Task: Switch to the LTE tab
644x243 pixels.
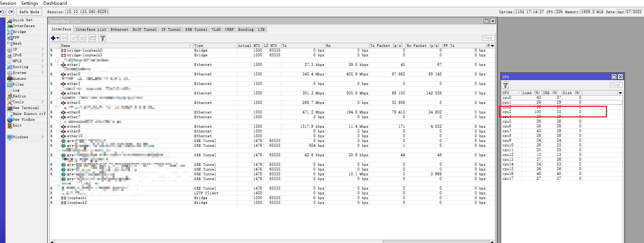Action: pos(261,30)
